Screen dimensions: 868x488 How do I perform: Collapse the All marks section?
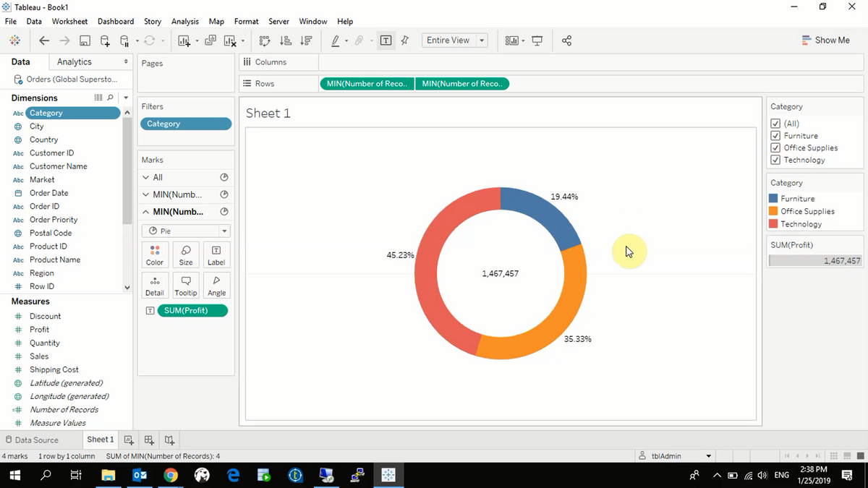tap(146, 177)
